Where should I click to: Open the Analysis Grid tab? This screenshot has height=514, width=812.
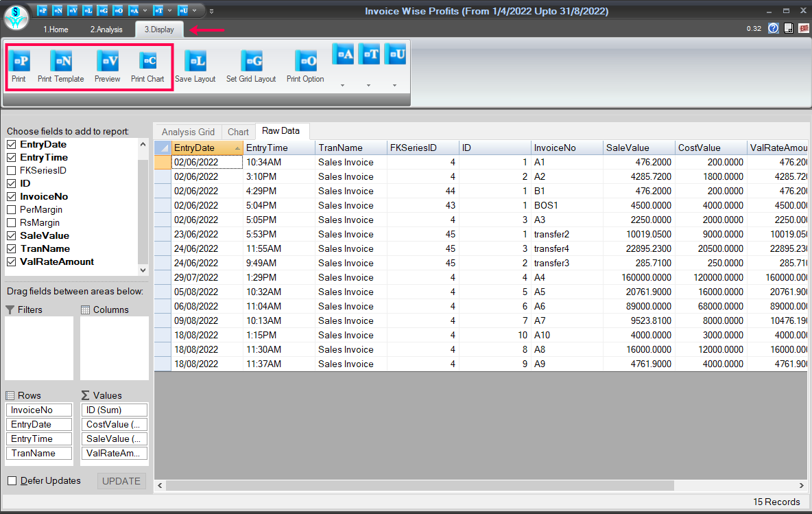[x=188, y=132]
